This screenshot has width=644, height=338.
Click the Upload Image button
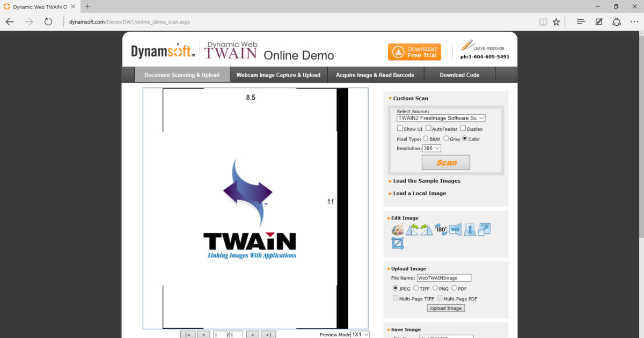[x=445, y=308]
